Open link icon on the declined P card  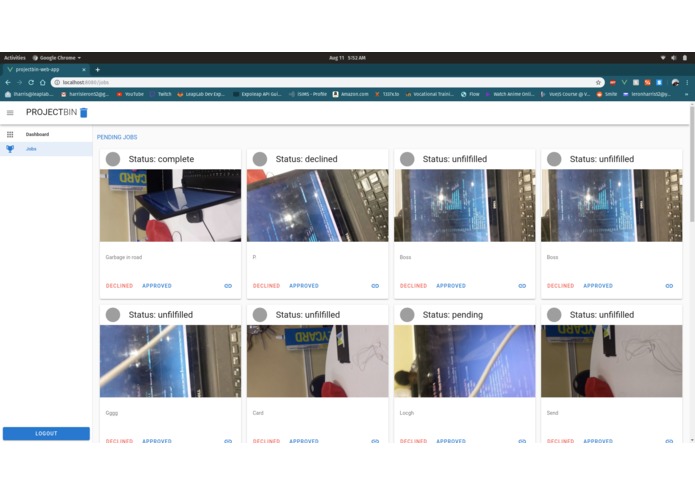pos(375,286)
